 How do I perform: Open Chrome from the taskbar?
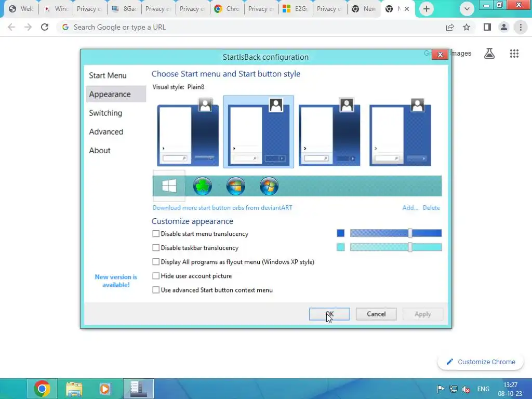(x=42, y=389)
